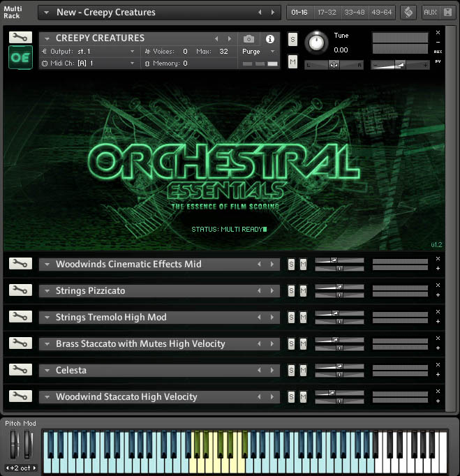
Task: Adjust the CREEPY CREATURES pan slider
Action: point(334,65)
